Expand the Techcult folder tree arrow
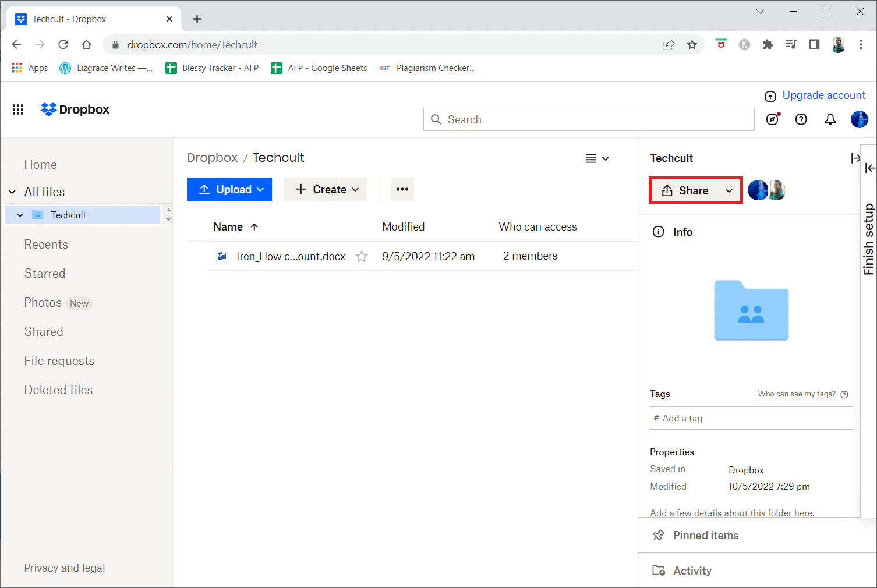This screenshot has height=588, width=877. tap(20, 215)
